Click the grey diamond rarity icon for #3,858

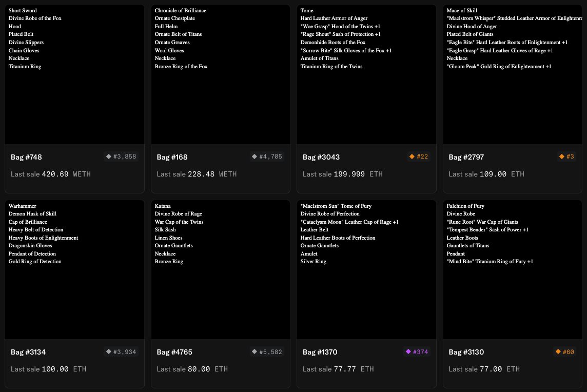[109, 156]
